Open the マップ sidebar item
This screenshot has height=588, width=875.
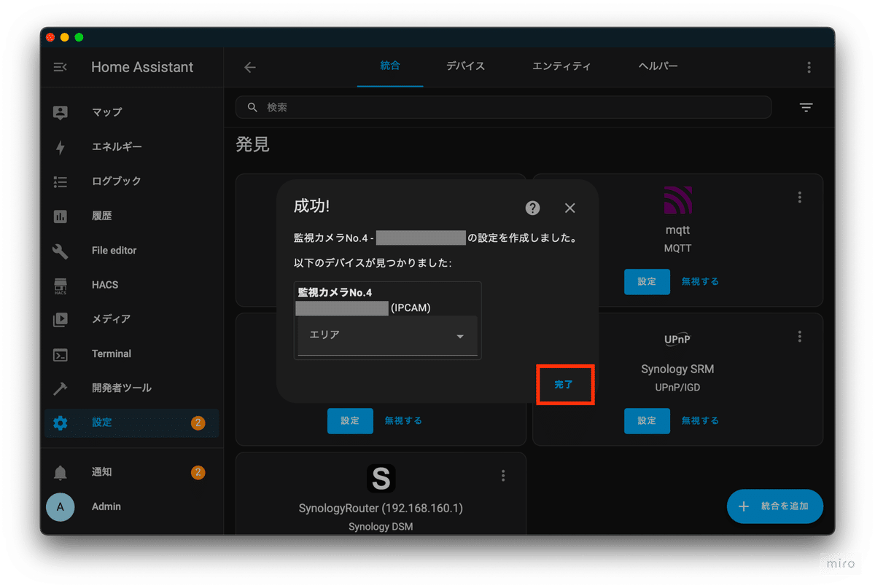click(x=131, y=112)
